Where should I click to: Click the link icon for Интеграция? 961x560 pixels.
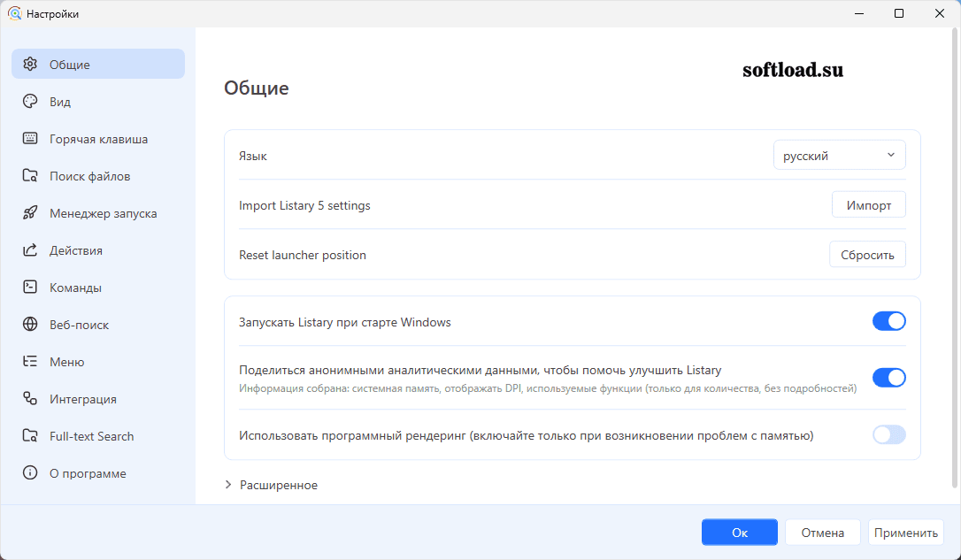pos(30,398)
